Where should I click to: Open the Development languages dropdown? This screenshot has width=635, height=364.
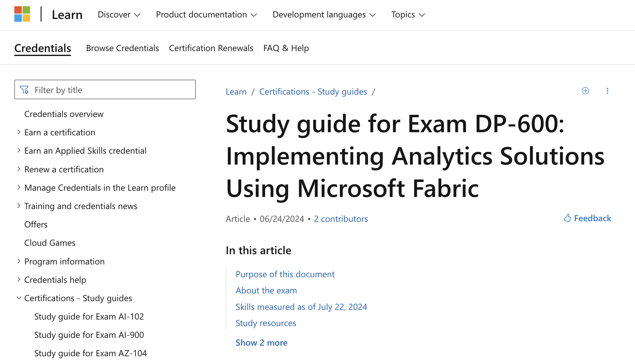324,15
